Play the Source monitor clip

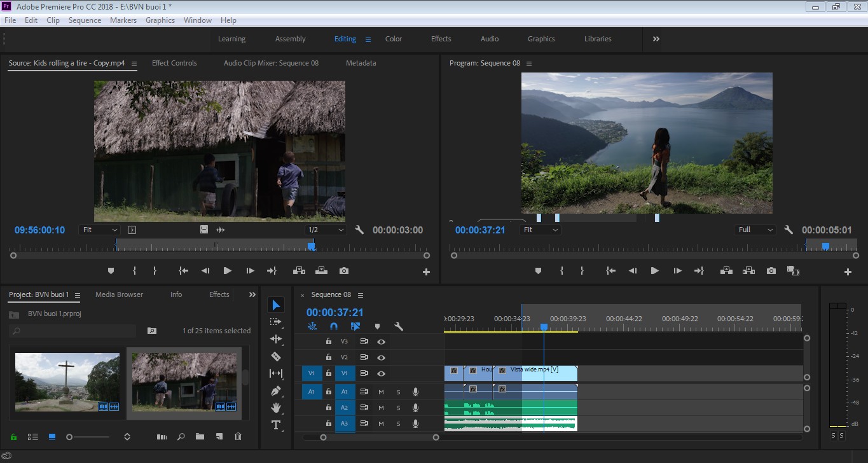pos(227,271)
